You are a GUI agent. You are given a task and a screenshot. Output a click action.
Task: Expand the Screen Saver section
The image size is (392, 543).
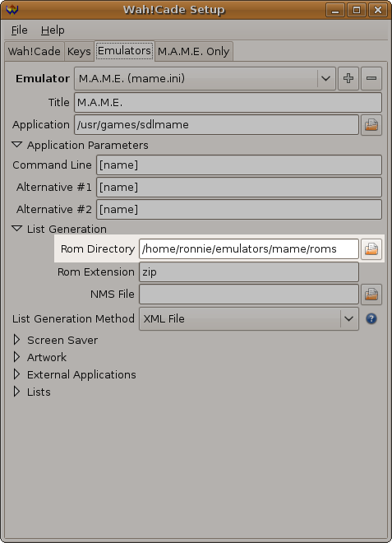tap(16, 340)
